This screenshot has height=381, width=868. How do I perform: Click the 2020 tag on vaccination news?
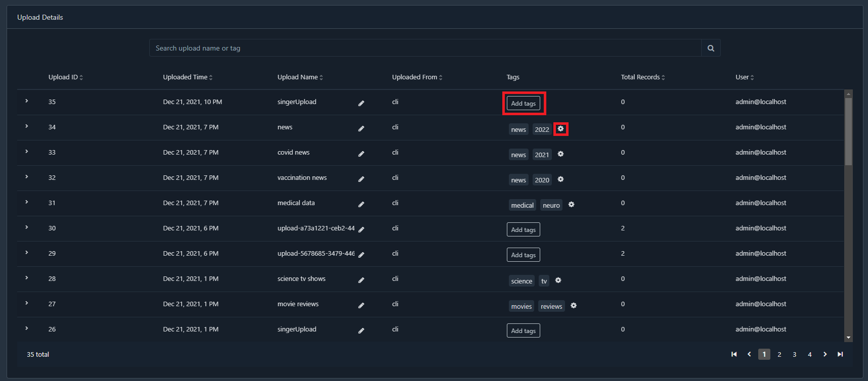click(x=542, y=180)
